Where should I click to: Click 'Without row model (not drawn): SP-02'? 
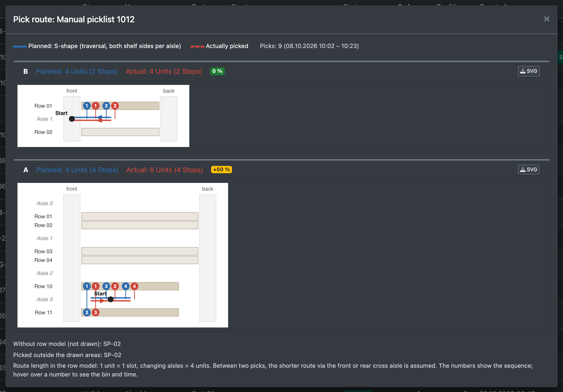point(67,344)
